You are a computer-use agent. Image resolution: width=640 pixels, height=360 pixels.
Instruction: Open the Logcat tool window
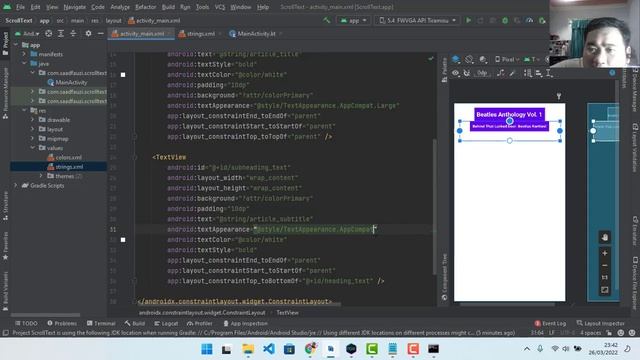(x=166, y=323)
